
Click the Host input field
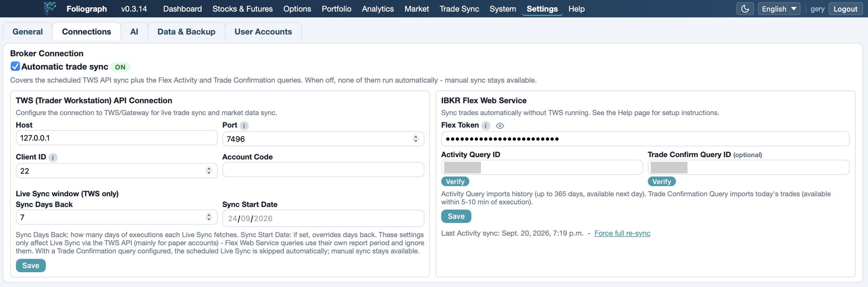point(117,138)
